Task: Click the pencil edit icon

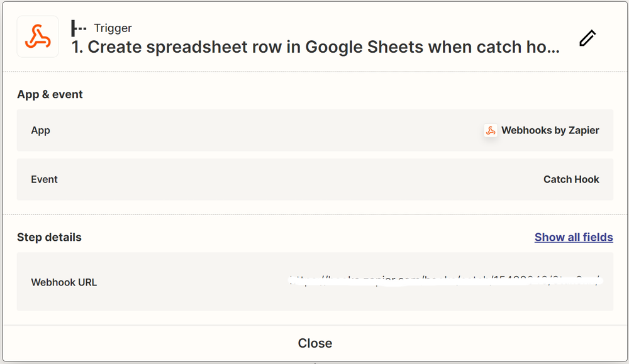Action: pos(587,38)
